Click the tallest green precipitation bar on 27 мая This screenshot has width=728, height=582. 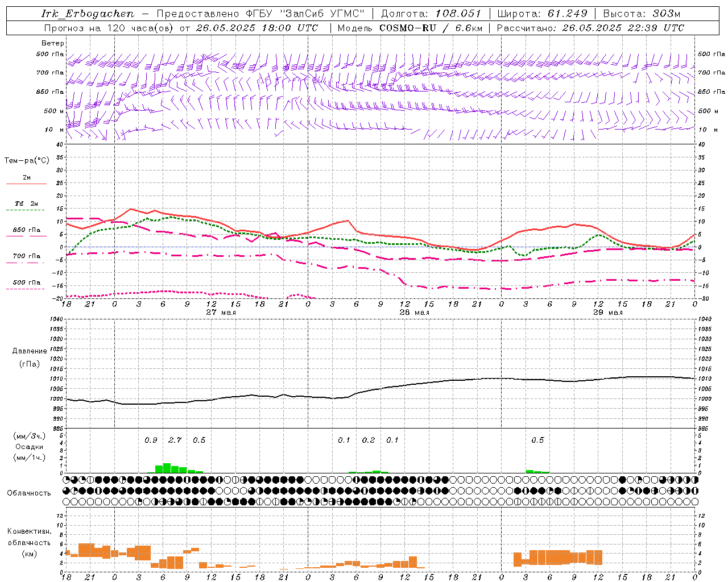[167, 468]
